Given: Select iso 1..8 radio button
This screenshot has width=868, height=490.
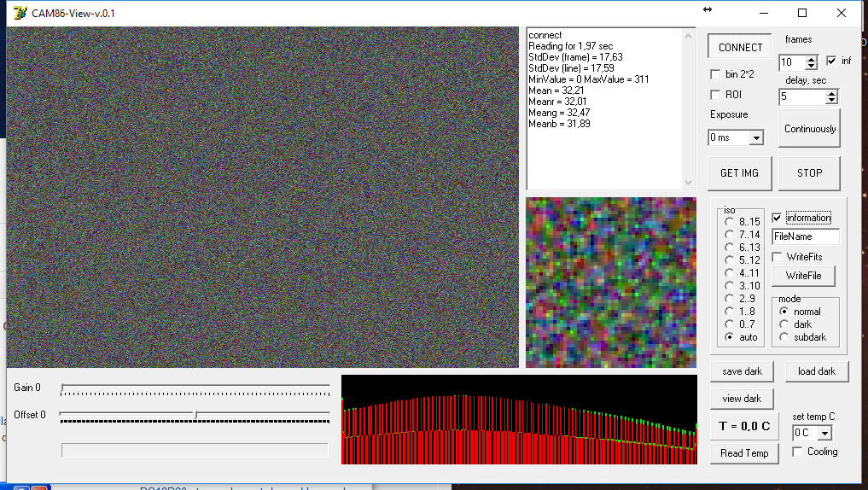Looking at the screenshot, I should pos(729,312).
